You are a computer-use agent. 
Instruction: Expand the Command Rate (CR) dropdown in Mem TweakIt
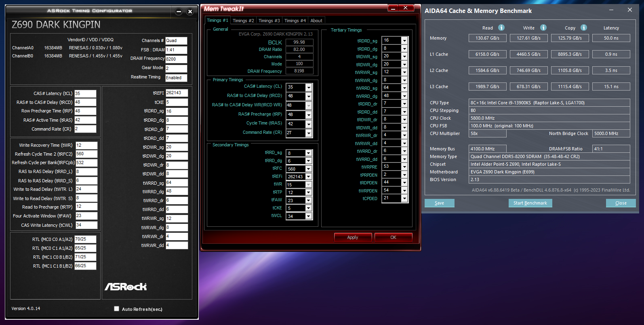coord(309,133)
